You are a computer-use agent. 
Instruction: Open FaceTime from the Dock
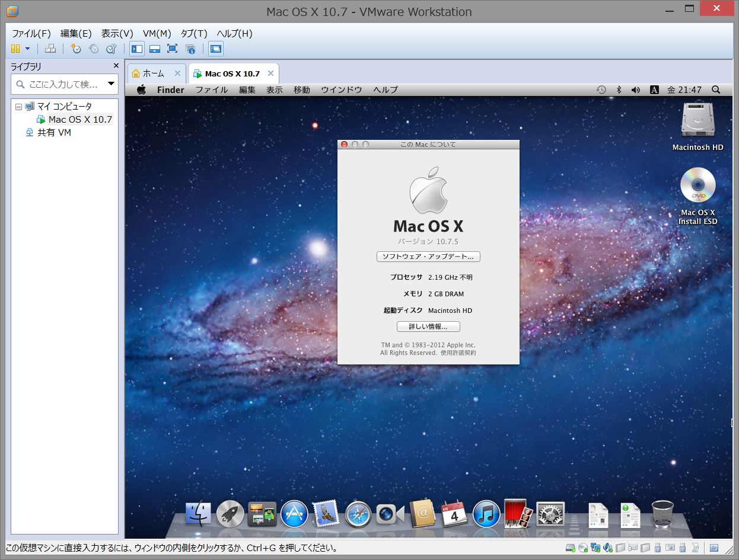(x=390, y=514)
